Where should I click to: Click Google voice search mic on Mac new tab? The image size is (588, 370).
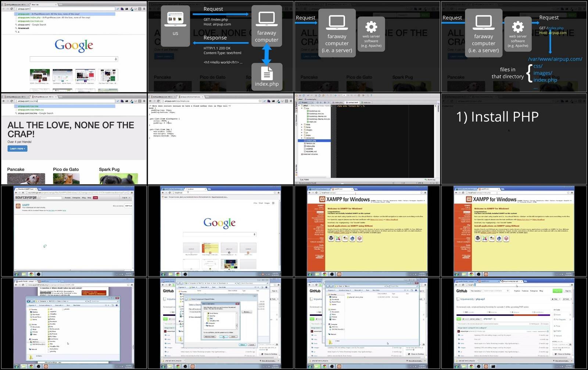pyautogui.click(x=116, y=59)
